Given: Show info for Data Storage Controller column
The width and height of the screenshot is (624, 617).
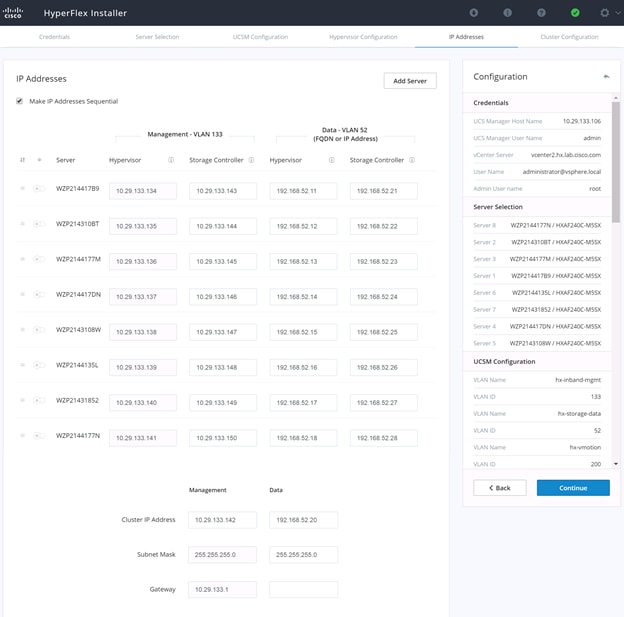Looking at the screenshot, I should pyautogui.click(x=412, y=160).
